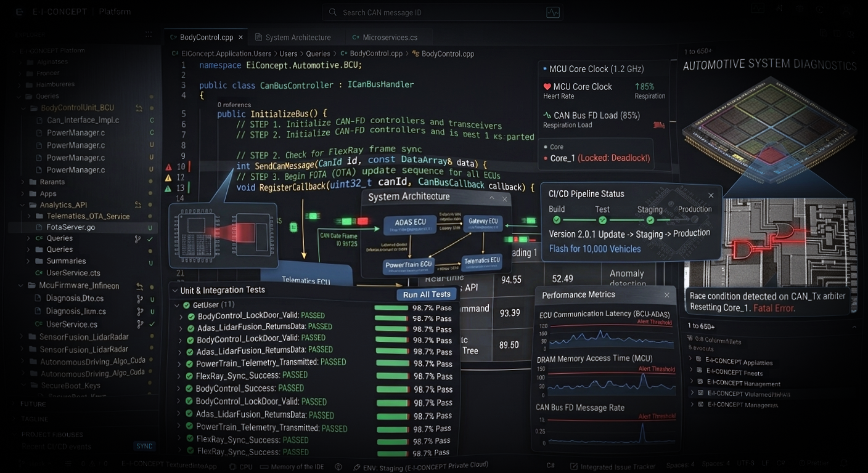Click the SYNC button for CI/CD events

click(144, 447)
